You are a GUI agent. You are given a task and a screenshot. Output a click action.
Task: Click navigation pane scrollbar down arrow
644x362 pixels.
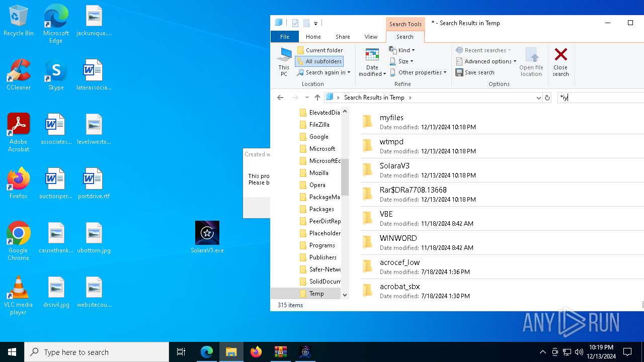(345, 295)
